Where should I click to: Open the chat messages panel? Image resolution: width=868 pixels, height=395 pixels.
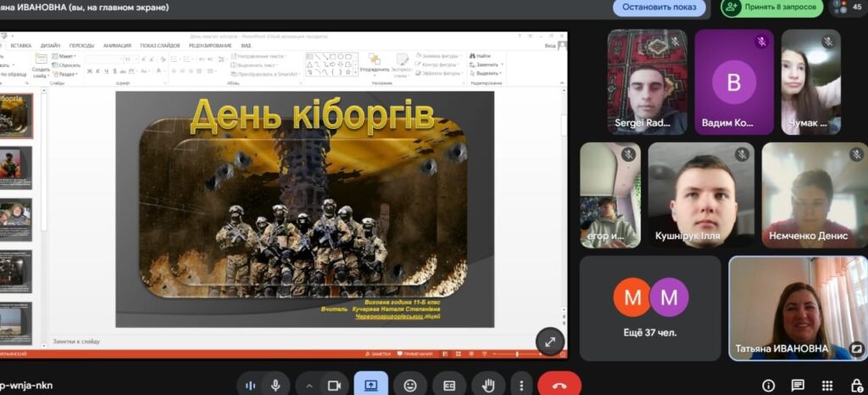pos(798,386)
